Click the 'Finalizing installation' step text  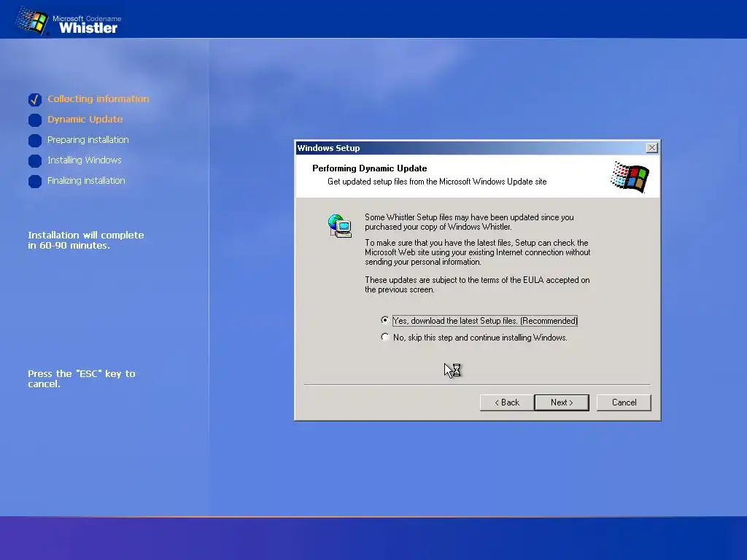(86, 181)
